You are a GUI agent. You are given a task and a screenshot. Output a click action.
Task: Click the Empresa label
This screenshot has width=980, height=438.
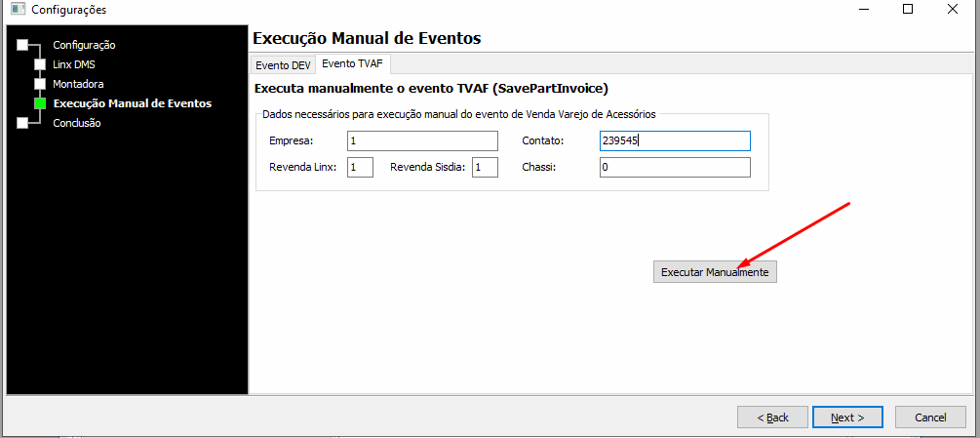(291, 141)
